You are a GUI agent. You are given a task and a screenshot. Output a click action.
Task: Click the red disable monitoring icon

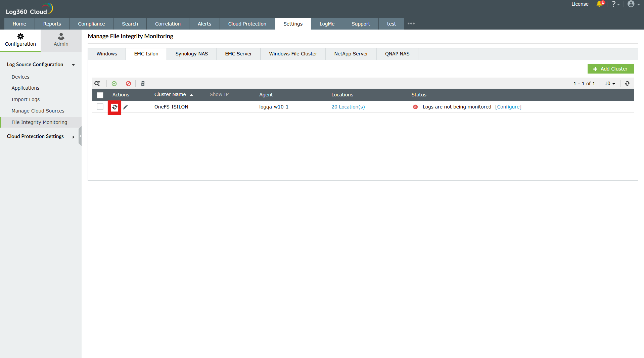[x=128, y=83]
